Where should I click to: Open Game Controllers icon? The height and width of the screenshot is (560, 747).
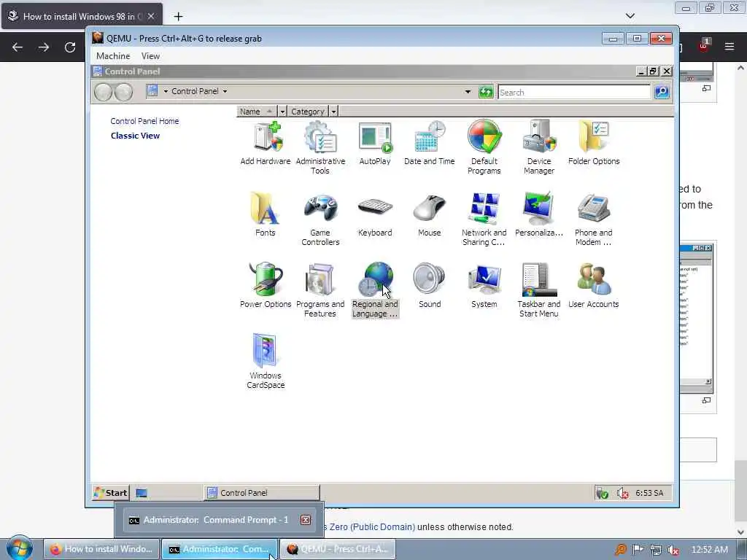coord(320,219)
